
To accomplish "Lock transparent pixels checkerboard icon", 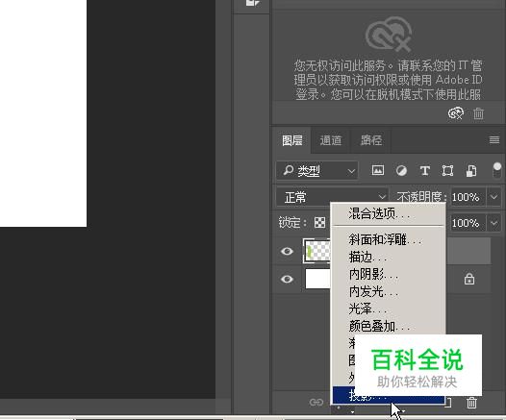I will [x=319, y=222].
